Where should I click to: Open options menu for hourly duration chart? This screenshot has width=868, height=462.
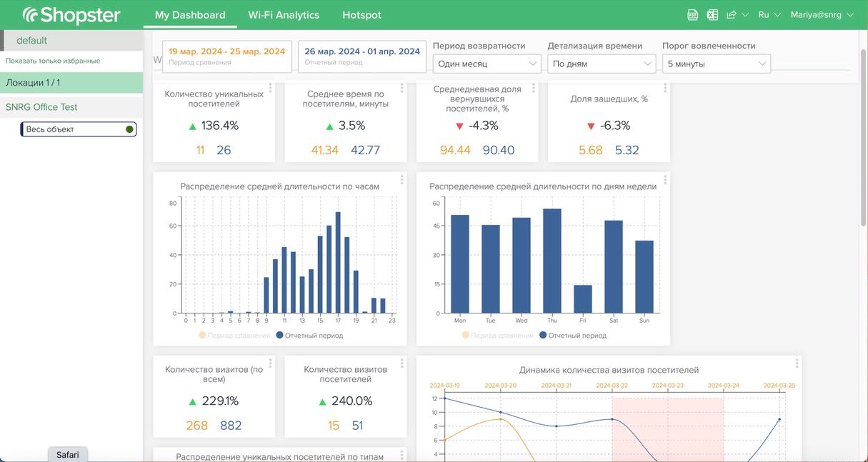402,180
